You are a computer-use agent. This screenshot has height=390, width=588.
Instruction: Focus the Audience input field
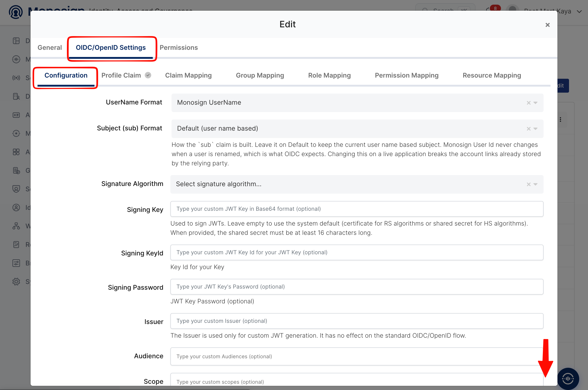[357, 356]
